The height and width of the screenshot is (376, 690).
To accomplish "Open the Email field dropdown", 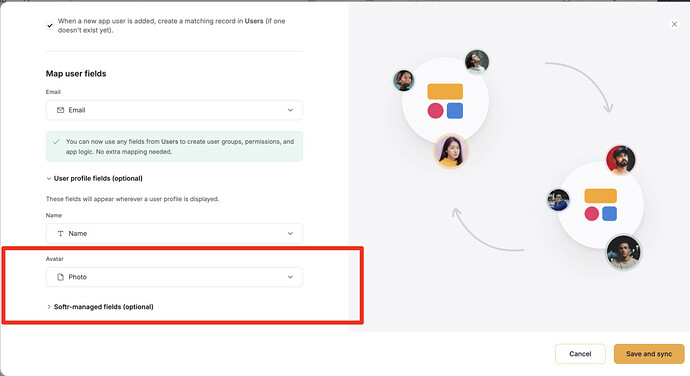I will [x=174, y=110].
